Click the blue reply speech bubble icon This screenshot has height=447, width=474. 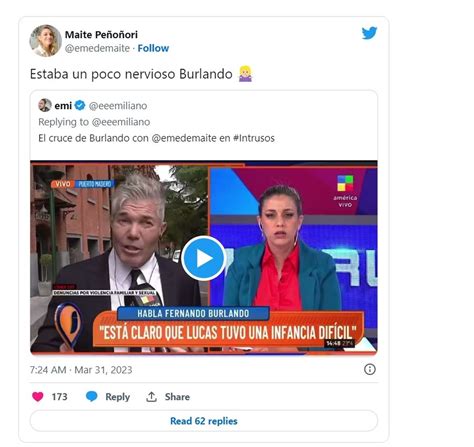coord(92,396)
